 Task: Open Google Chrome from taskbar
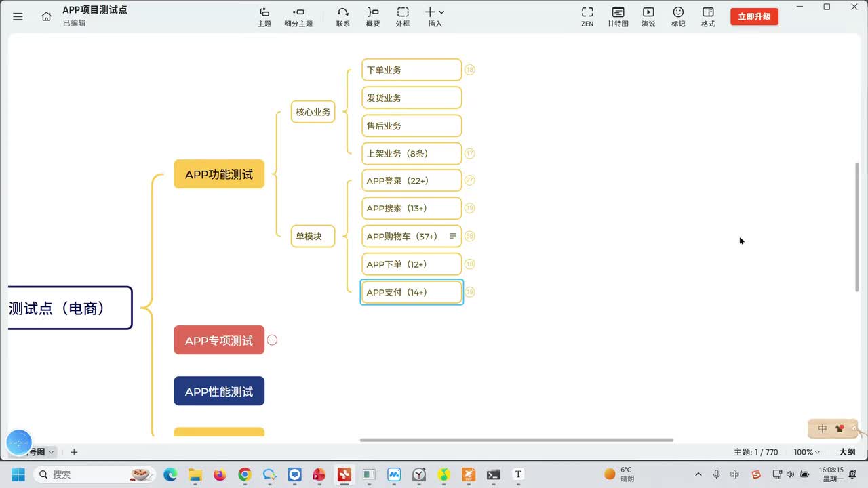245,474
